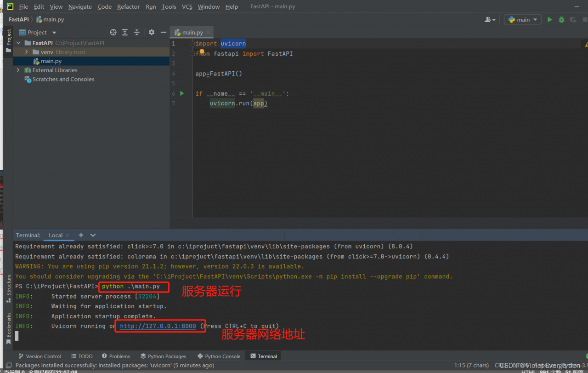Screen dimensions: 588x373
Task: Open the Python Packages tool window
Action: 163,356
